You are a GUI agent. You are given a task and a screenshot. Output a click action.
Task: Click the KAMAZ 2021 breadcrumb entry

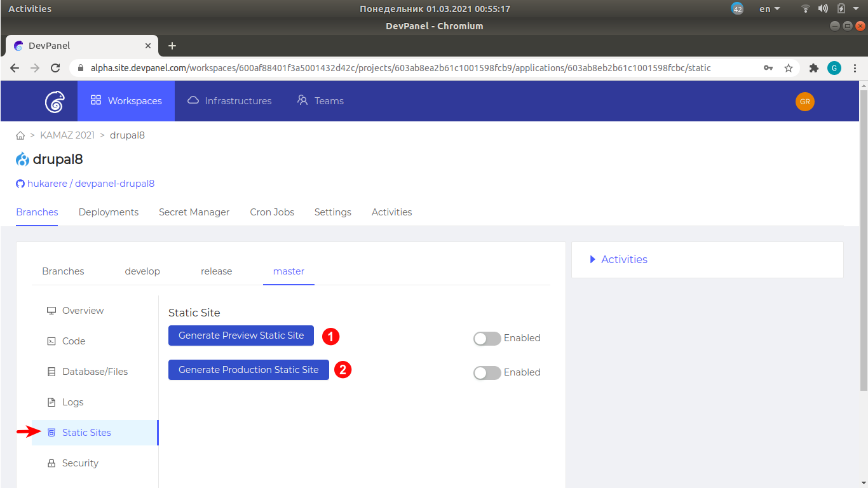(x=67, y=135)
